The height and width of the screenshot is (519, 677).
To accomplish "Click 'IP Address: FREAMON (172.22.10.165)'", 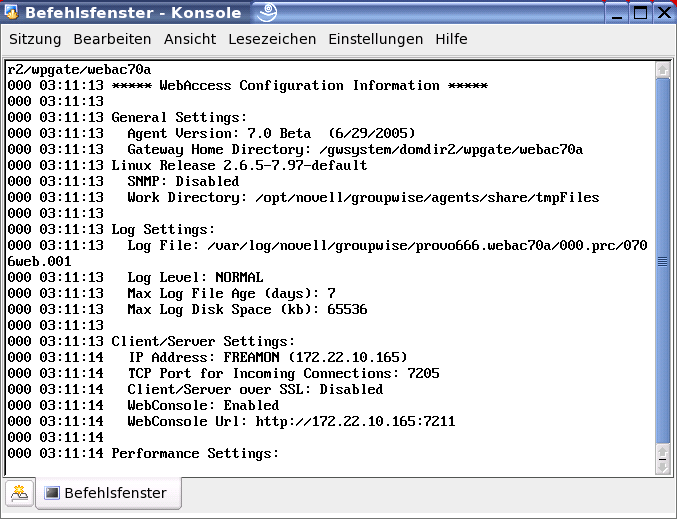I will coord(268,357).
